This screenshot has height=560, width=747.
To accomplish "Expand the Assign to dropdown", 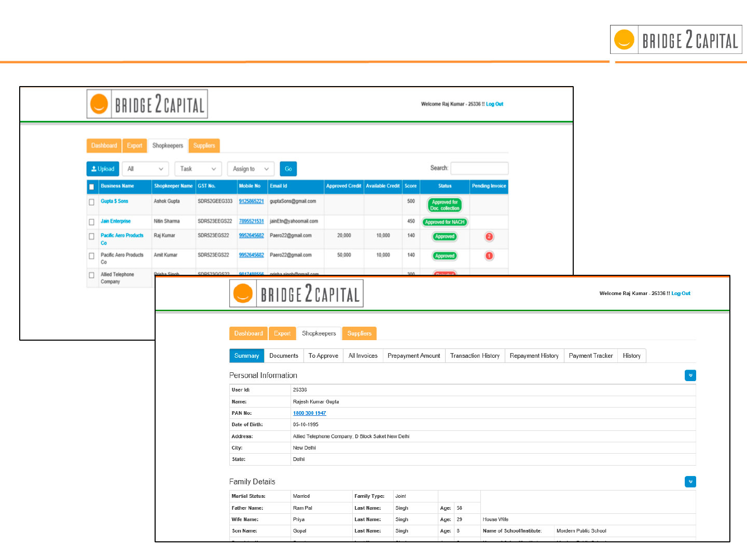I will 250,169.
